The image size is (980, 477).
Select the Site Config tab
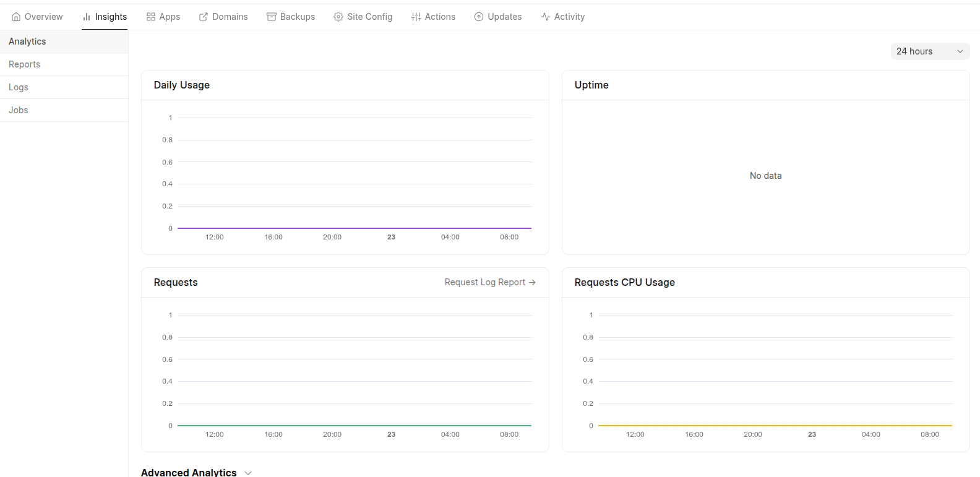[x=363, y=17]
